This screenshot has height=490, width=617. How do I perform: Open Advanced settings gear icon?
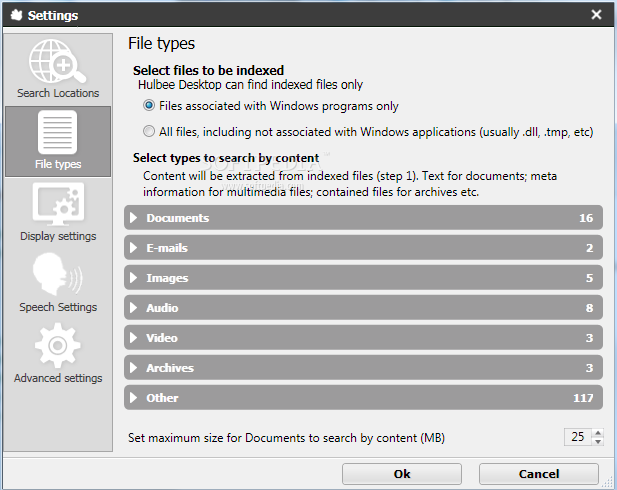pos(58,348)
